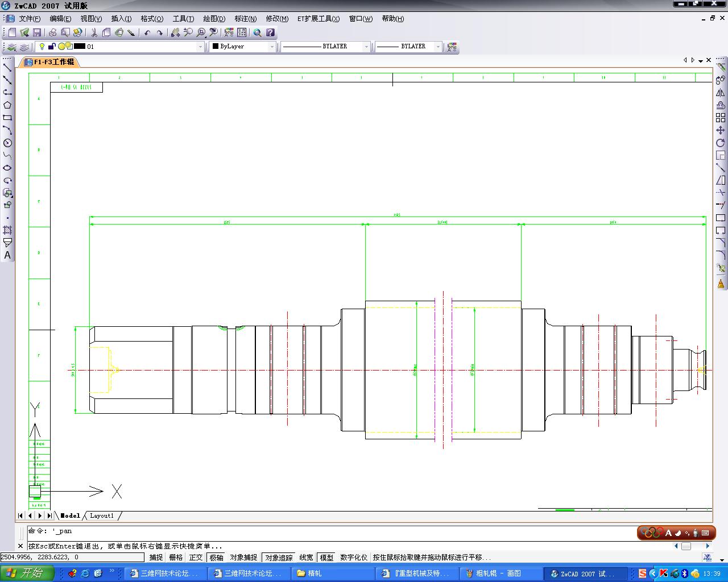This screenshot has width=728, height=582.
Task: Select the Move tool in modify toolbar
Action: pyautogui.click(x=721, y=130)
